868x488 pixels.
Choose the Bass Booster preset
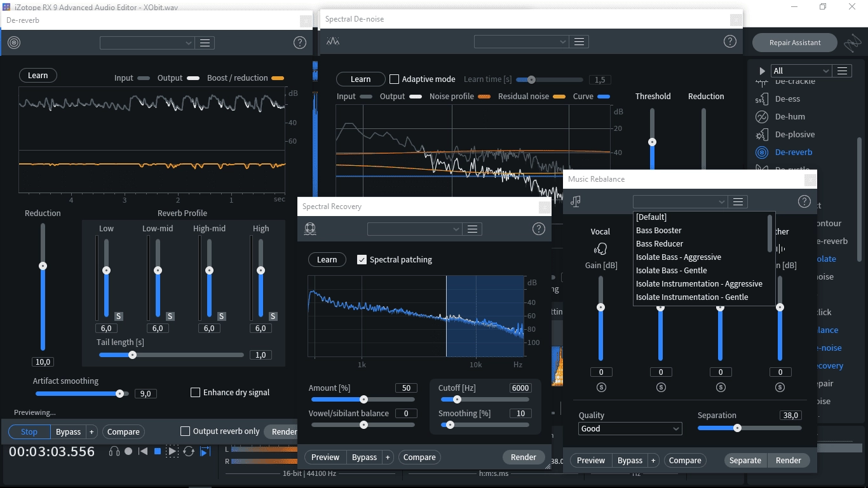(x=701, y=231)
